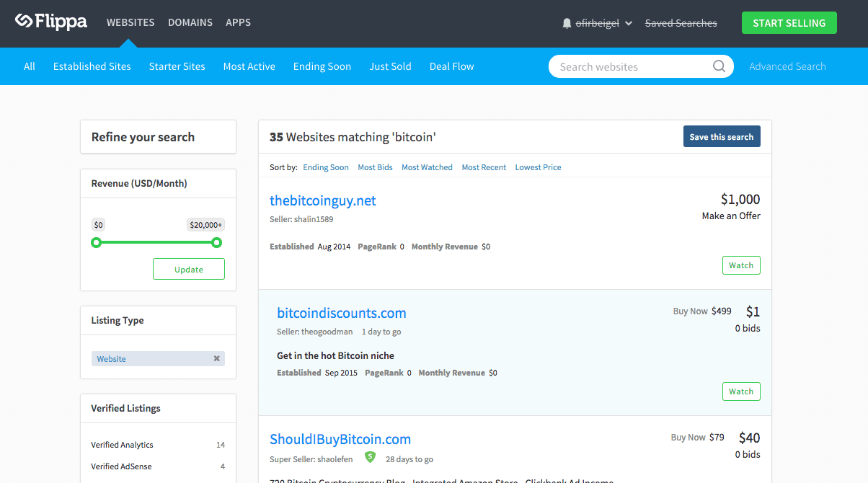Sort results by Most Bids

376,167
